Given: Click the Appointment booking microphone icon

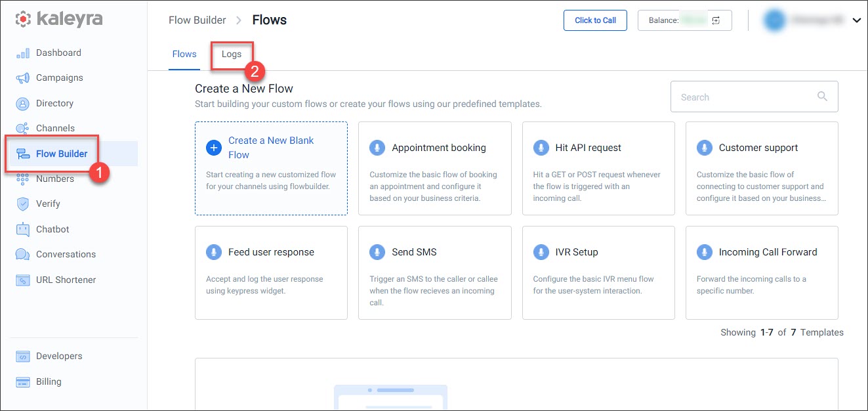Looking at the screenshot, I should [377, 148].
